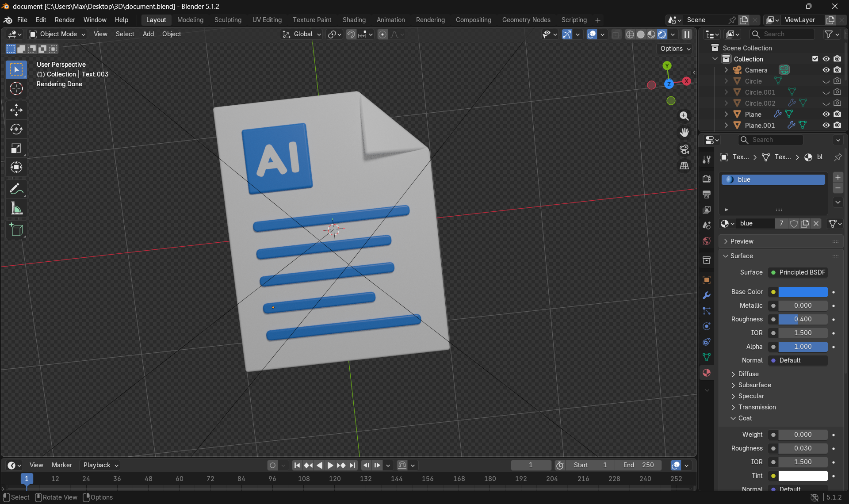Select the Add Cube tool
The image size is (849, 504).
tap(16, 230)
